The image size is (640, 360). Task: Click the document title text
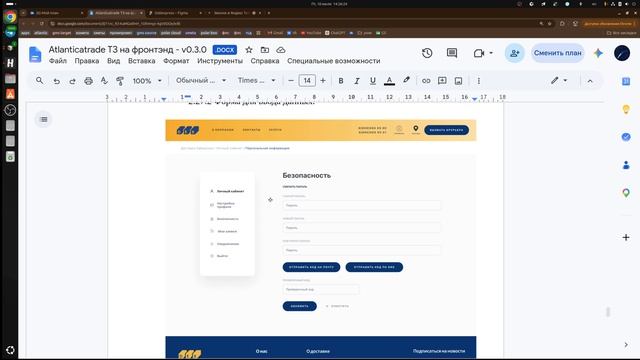(x=127, y=49)
